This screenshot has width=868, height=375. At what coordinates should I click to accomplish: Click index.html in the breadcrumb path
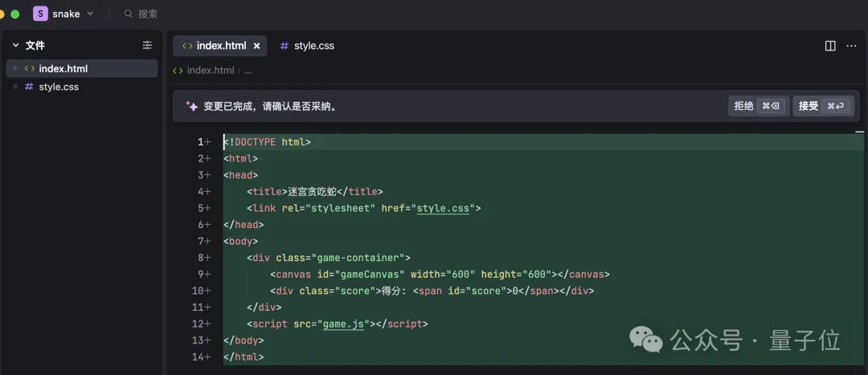[210, 70]
